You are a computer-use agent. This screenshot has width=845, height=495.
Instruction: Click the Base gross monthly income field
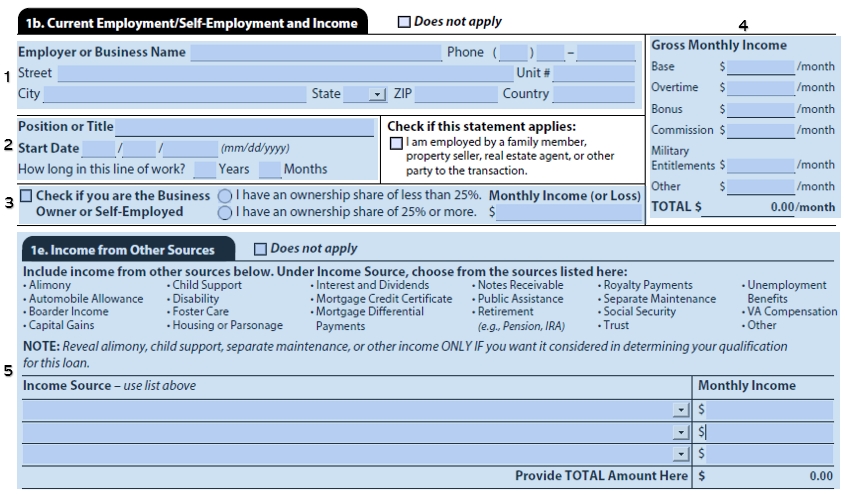pos(760,68)
